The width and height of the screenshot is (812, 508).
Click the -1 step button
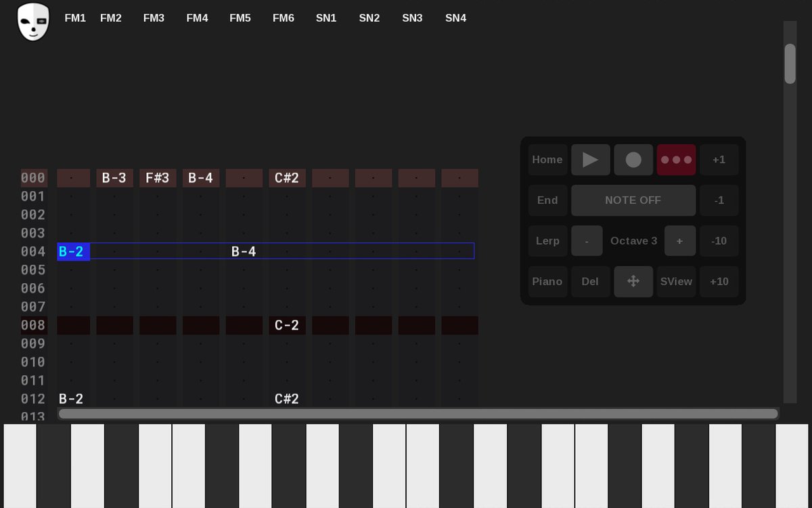coord(719,200)
